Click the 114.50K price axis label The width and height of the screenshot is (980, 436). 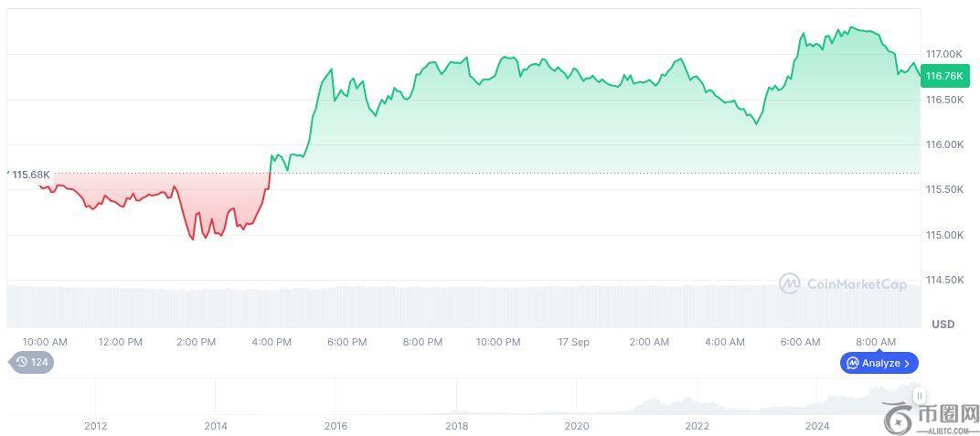click(x=944, y=280)
